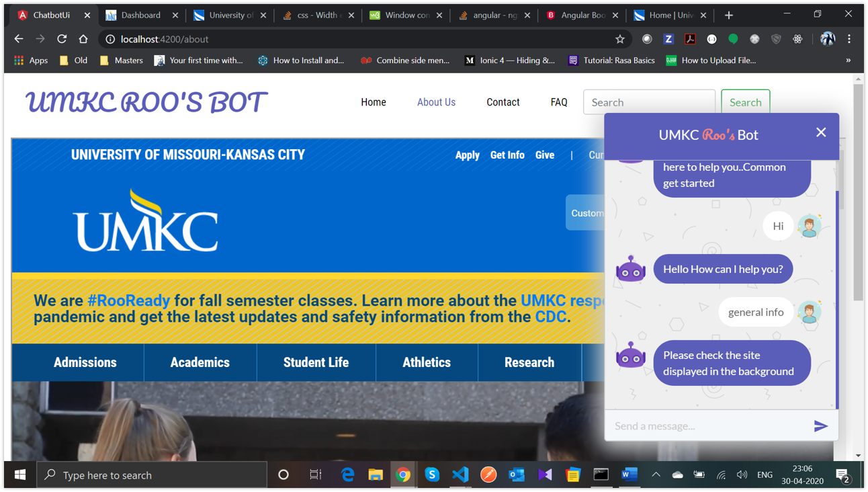Open the browser home page icon
This screenshot has height=492, width=868.
[x=83, y=39]
